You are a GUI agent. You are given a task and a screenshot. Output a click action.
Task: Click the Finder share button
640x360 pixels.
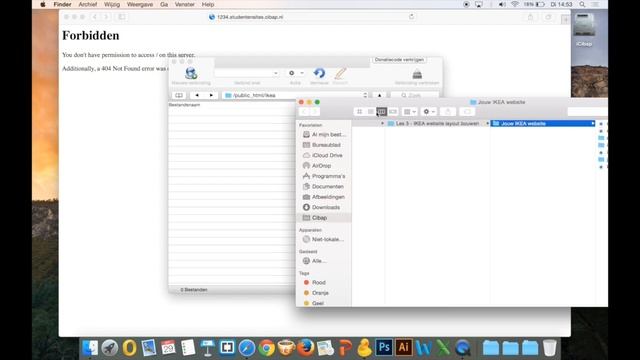(448, 111)
